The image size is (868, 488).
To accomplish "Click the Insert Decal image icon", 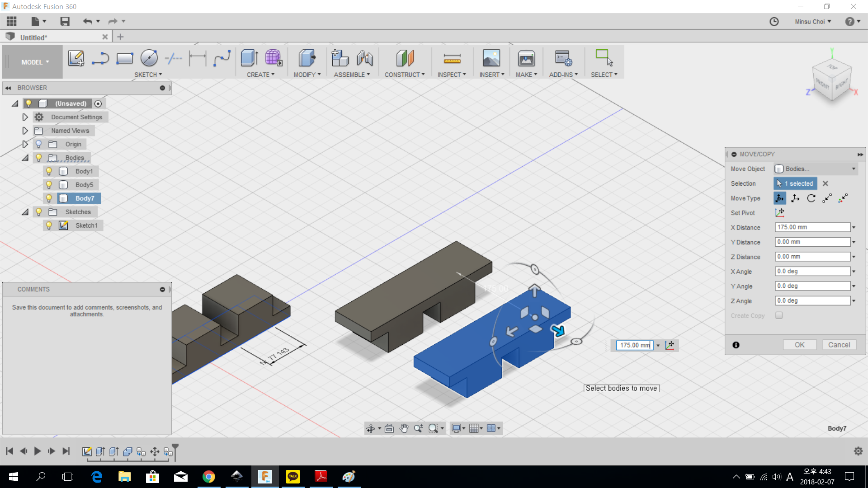I will click(x=491, y=58).
